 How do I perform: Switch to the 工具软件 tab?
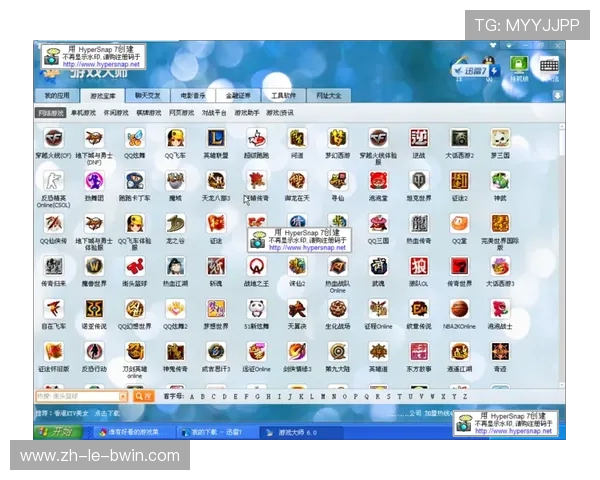[x=283, y=96]
